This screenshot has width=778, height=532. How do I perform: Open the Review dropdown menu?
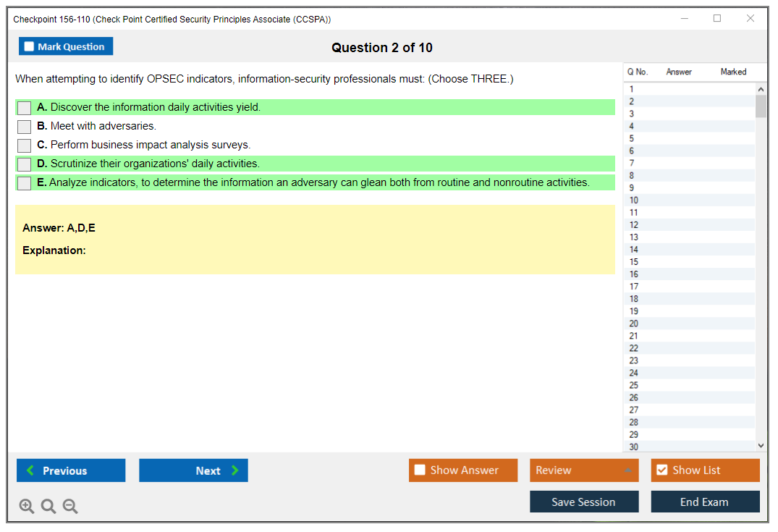click(x=584, y=470)
